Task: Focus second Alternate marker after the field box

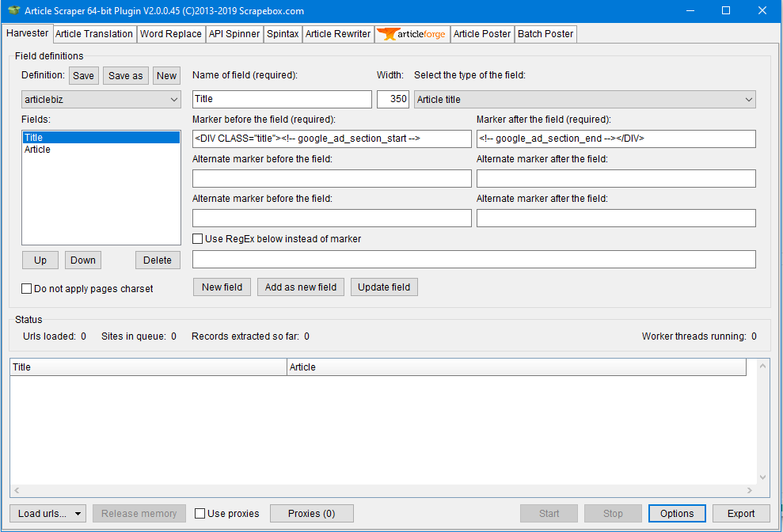Action: (616, 218)
